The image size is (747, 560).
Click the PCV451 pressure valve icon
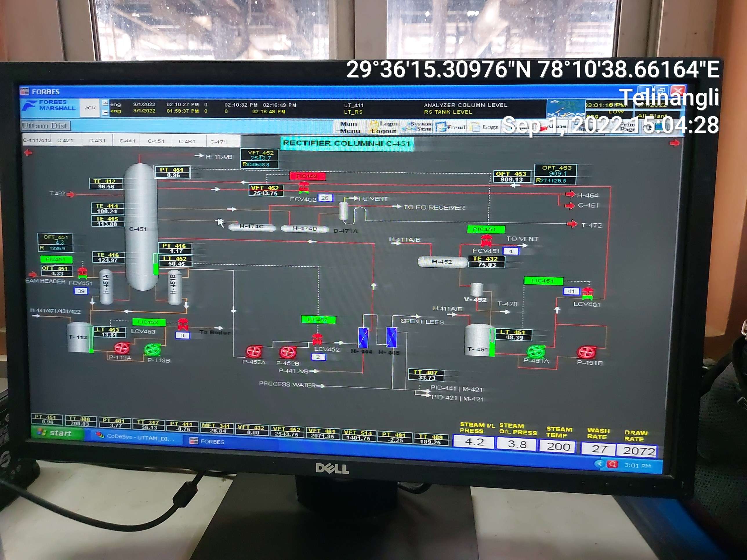486,241
